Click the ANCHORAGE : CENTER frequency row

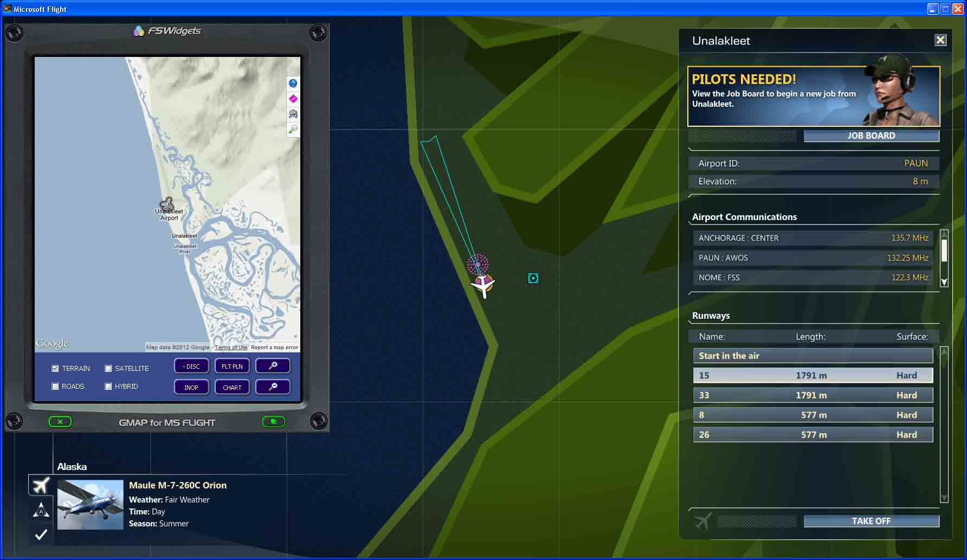coord(813,238)
